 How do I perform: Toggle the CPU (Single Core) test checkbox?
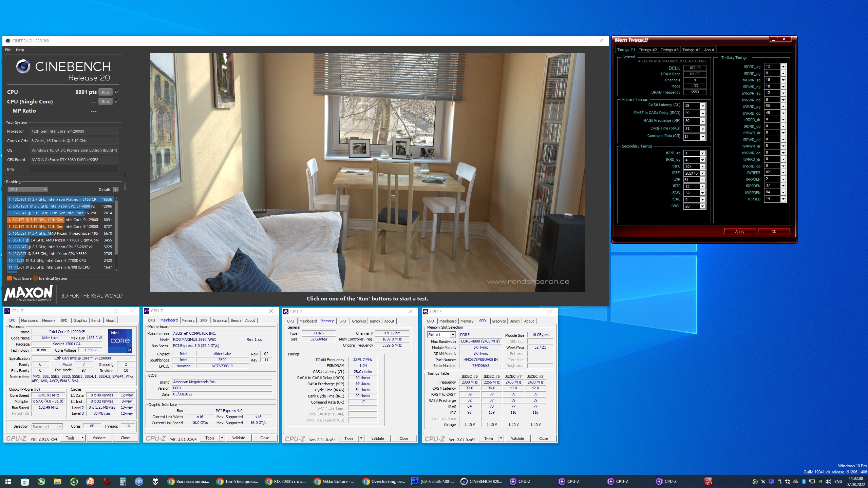117,101
